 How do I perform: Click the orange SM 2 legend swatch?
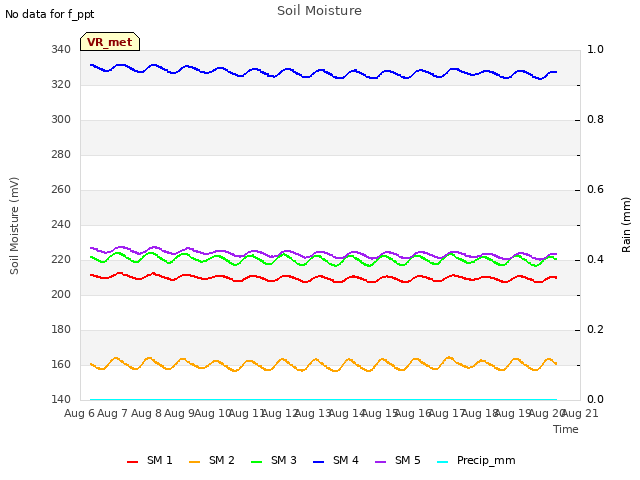coord(194,462)
